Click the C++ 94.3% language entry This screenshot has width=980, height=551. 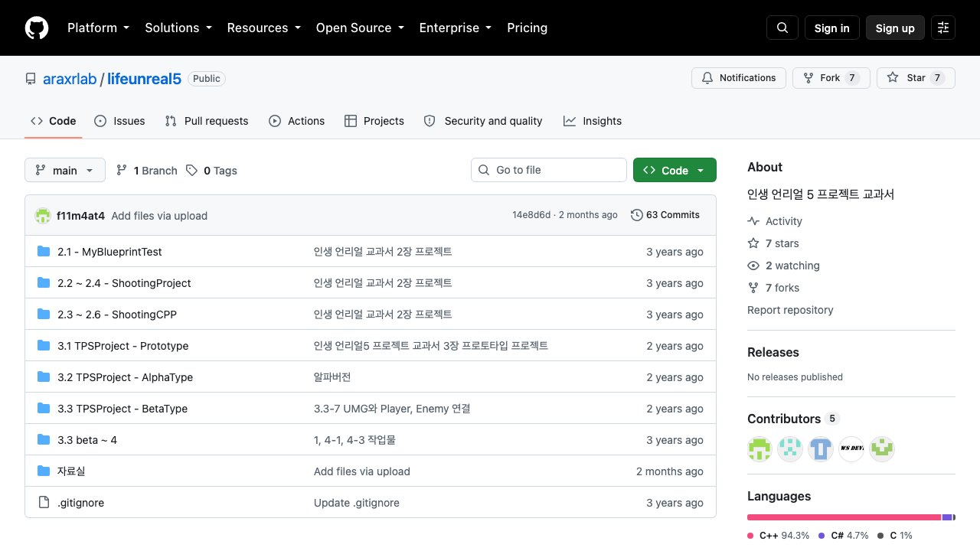[x=779, y=536]
